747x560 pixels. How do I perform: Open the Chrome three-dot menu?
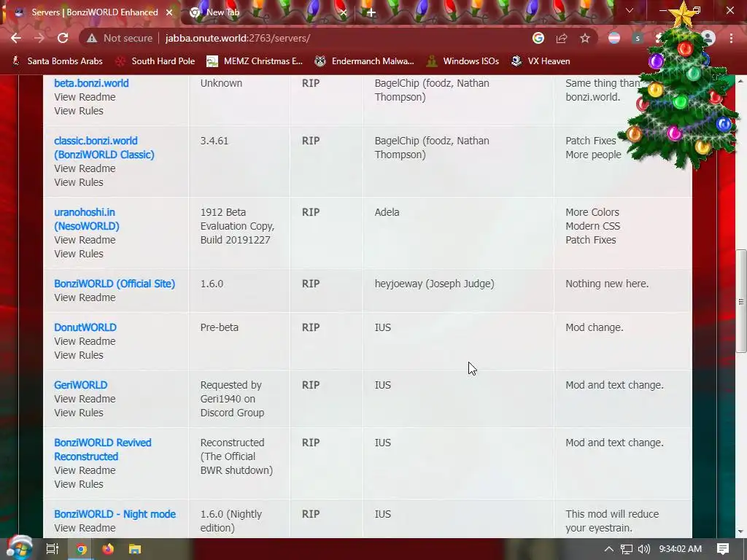(731, 38)
